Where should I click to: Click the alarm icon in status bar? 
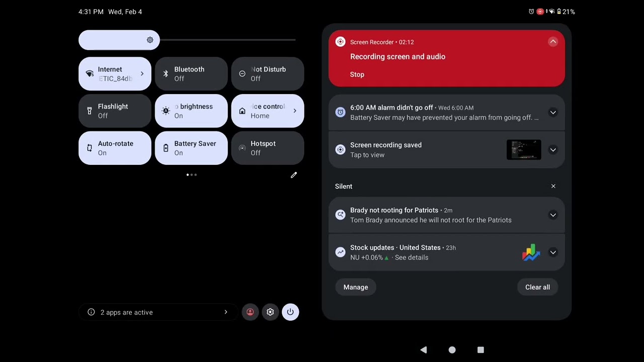531,12
